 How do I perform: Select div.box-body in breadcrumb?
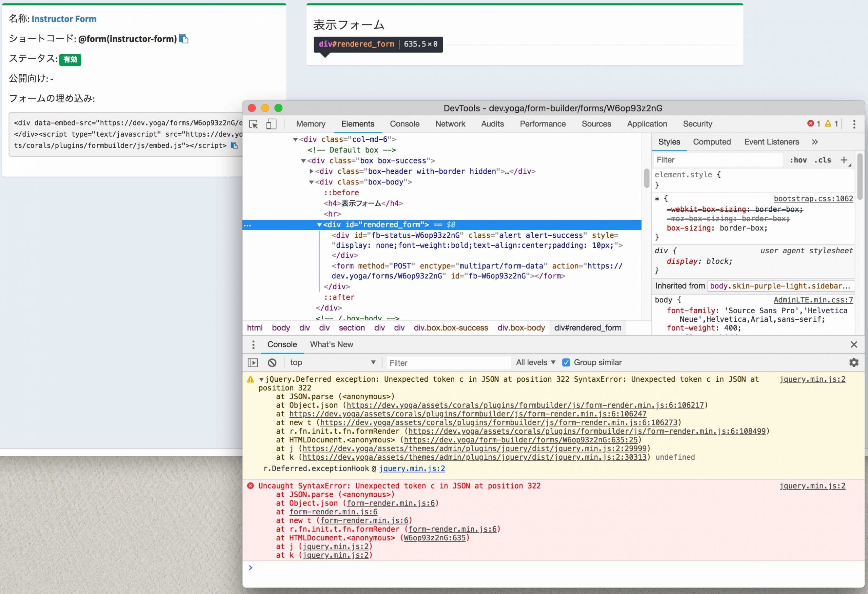coord(521,328)
